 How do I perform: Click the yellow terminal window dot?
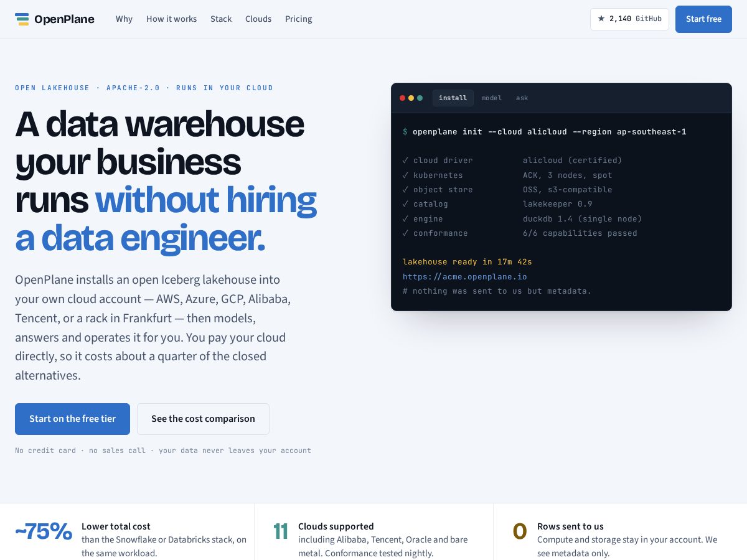[411, 98]
